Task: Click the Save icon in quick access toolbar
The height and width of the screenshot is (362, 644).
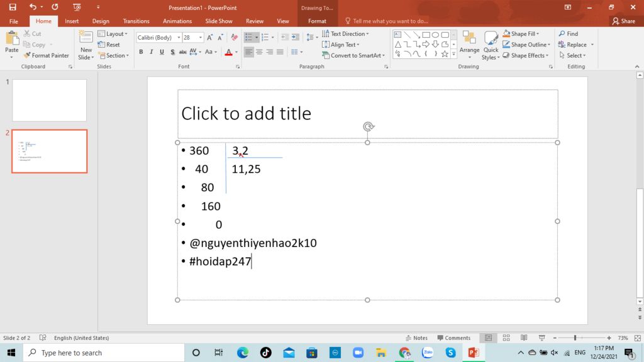Action: [x=13, y=7]
